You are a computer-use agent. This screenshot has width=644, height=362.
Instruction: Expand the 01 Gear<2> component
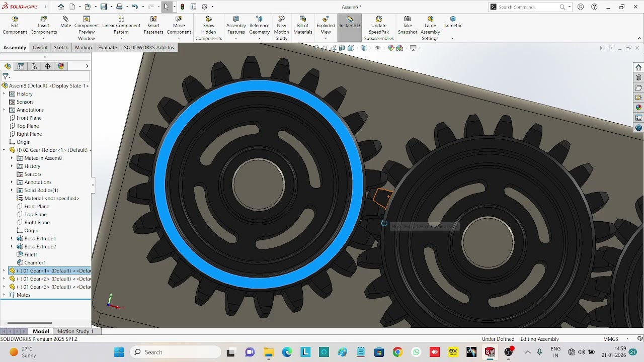[x=4, y=279]
